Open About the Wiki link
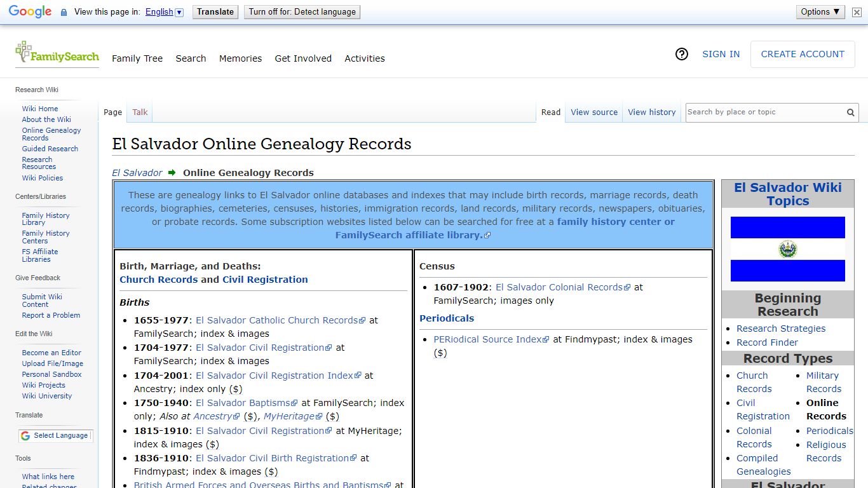868x488 pixels. click(x=46, y=119)
